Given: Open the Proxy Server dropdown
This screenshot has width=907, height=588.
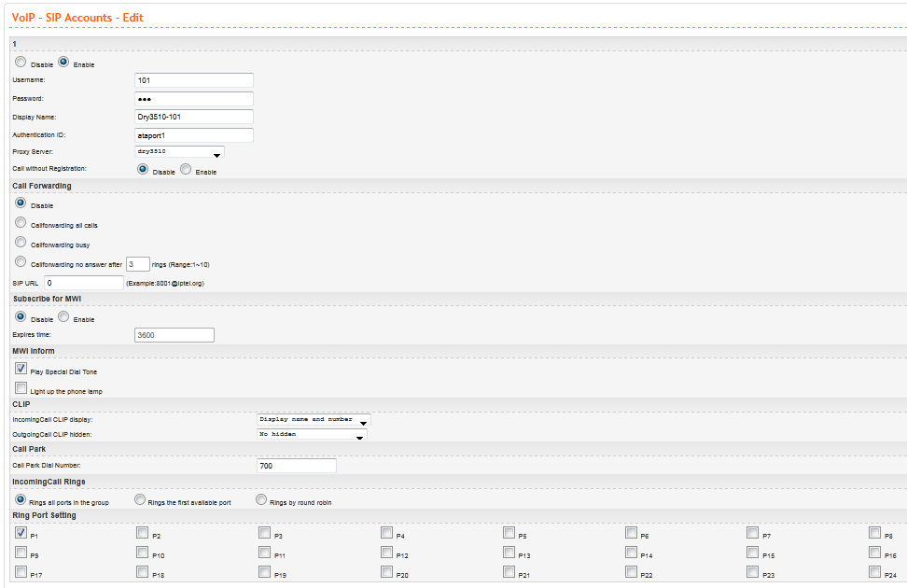Looking at the screenshot, I should tap(179, 152).
